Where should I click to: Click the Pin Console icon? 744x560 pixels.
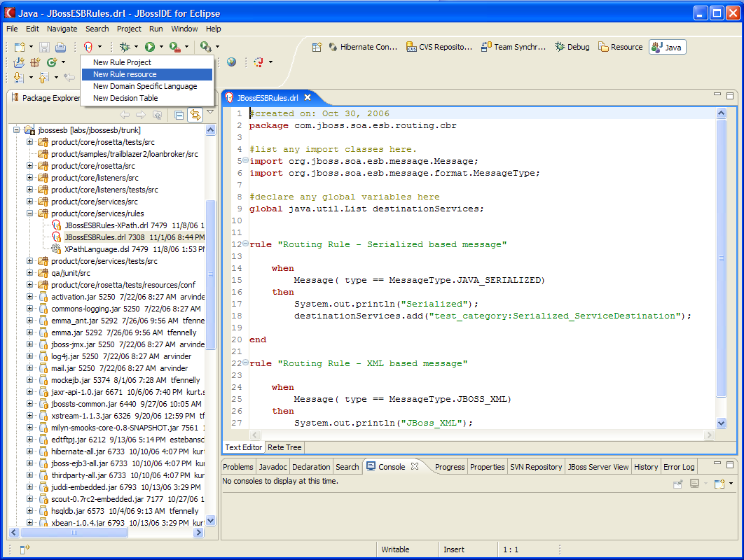coord(678,484)
